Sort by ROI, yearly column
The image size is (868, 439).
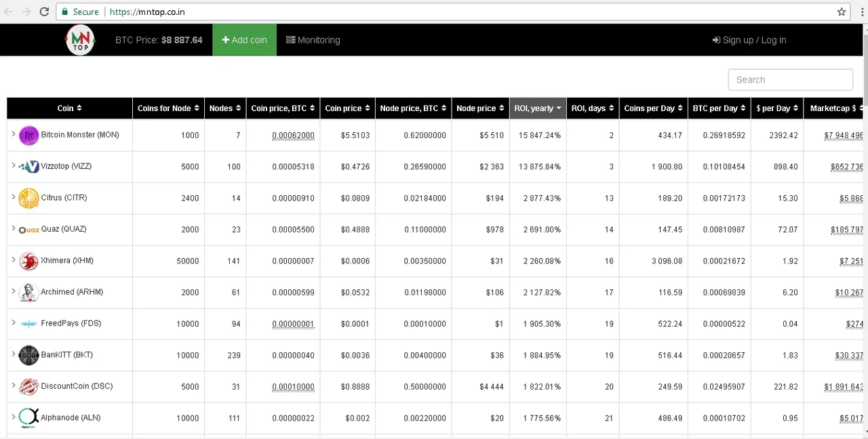coord(538,108)
